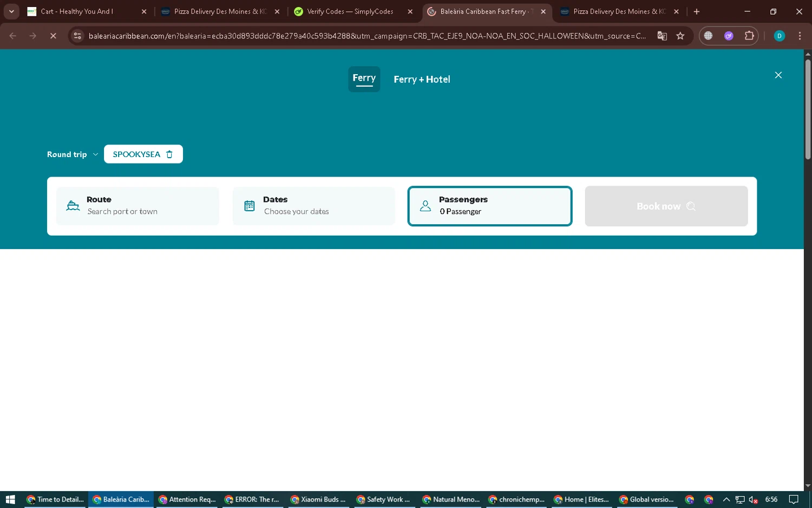Open the Windows notification center

click(794, 499)
